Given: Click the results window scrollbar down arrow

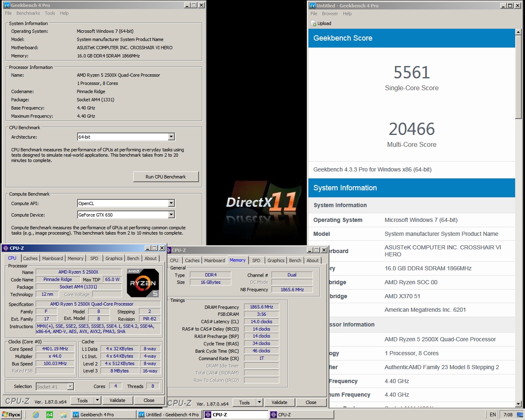Looking at the screenshot, I should click(519, 404).
